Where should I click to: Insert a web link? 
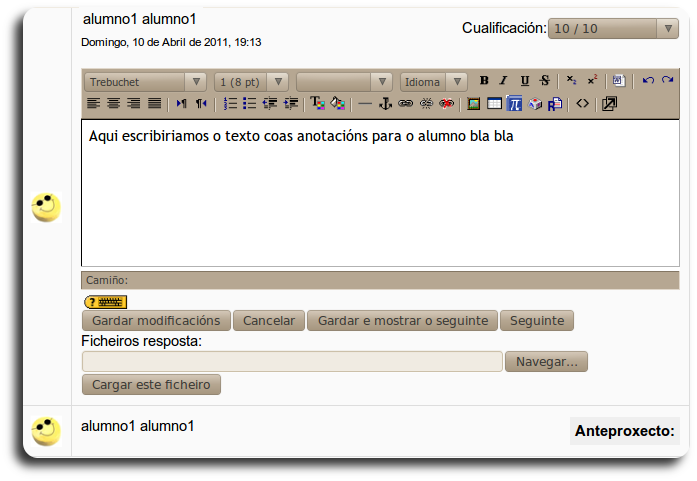[x=405, y=104]
